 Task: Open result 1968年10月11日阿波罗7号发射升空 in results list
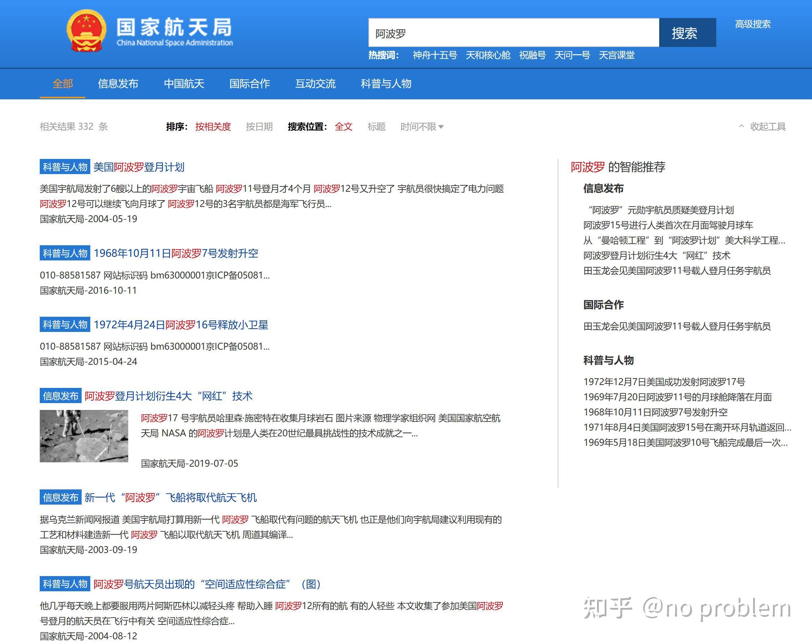[176, 253]
